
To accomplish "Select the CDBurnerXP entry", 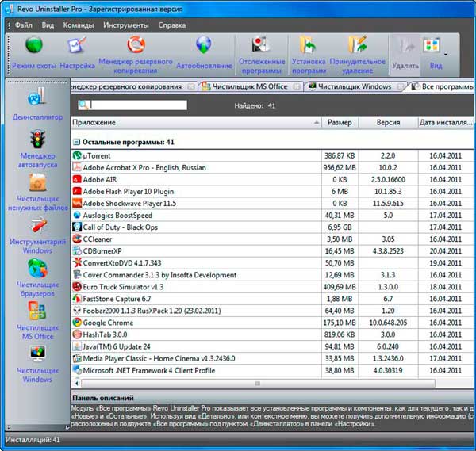I will coord(273,251).
